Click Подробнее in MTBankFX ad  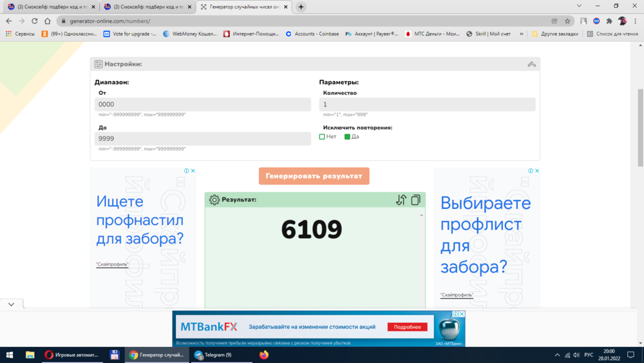click(x=408, y=327)
